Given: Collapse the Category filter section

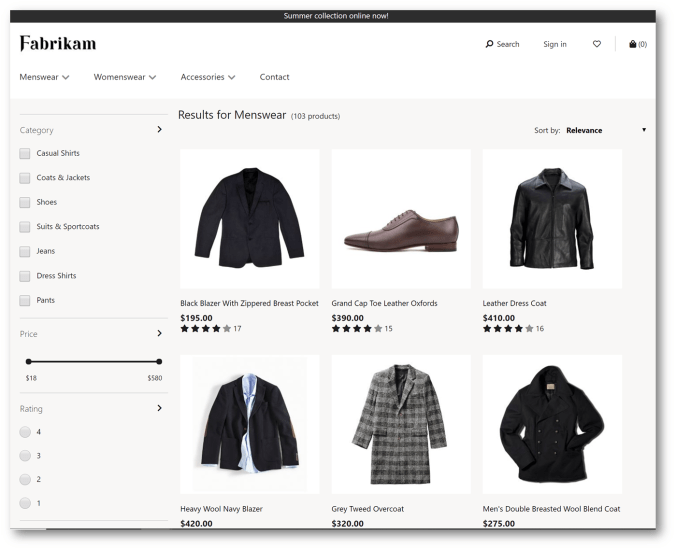Looking at the screenshot, I should 159,130.
